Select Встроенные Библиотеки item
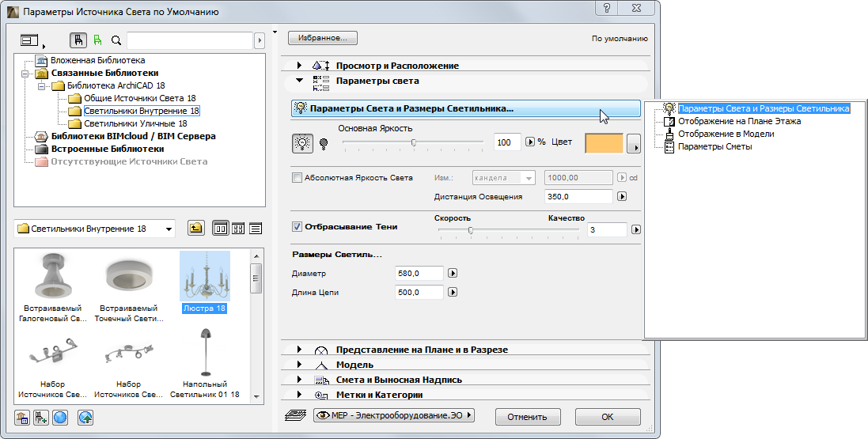This screenshot has width=868, height=439. 108,149
